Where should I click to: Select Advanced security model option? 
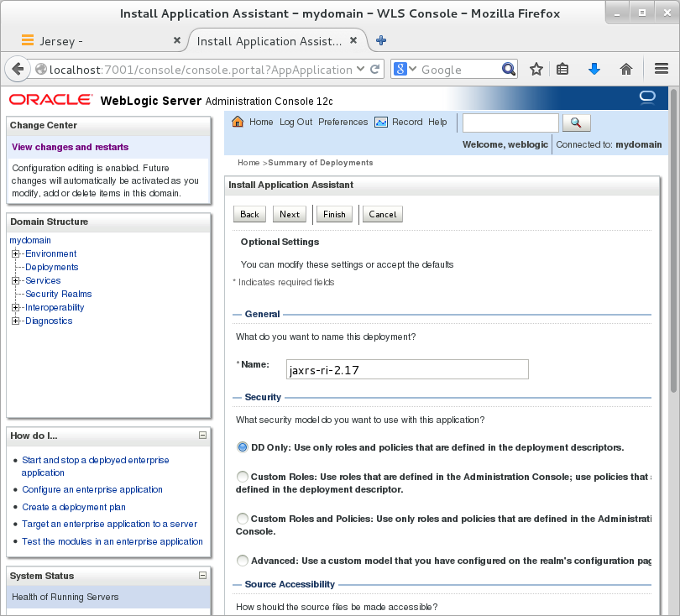pyautogui.click(x=243, y=561)
